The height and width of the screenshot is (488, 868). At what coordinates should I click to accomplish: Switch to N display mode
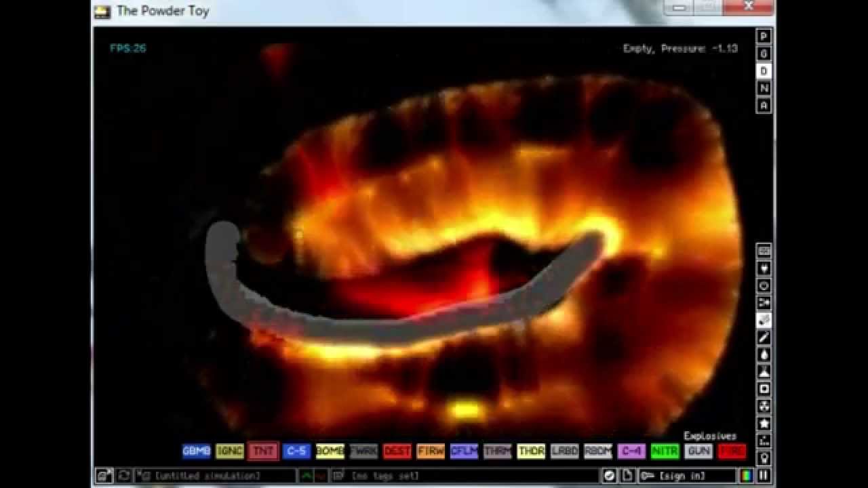(764, 88)
